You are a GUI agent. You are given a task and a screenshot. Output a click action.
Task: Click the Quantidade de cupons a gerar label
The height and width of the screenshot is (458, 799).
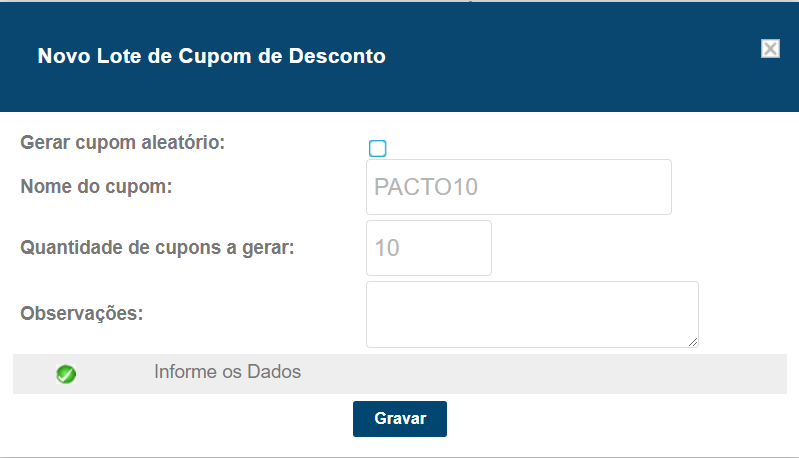coord(157,248)
